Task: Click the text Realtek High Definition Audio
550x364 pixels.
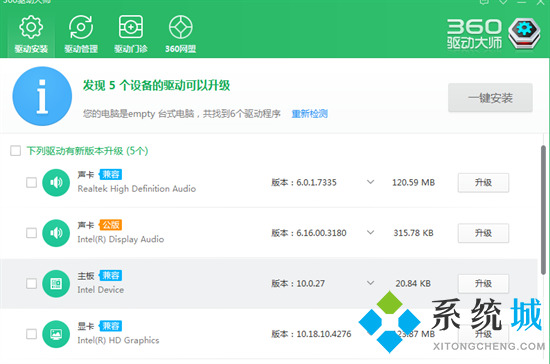Action: tap(137, 189)
